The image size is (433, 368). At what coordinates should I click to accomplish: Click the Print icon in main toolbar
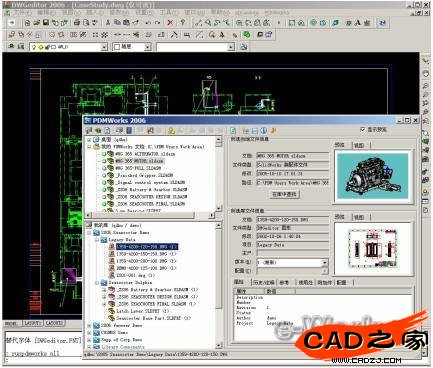pos(77,23)
